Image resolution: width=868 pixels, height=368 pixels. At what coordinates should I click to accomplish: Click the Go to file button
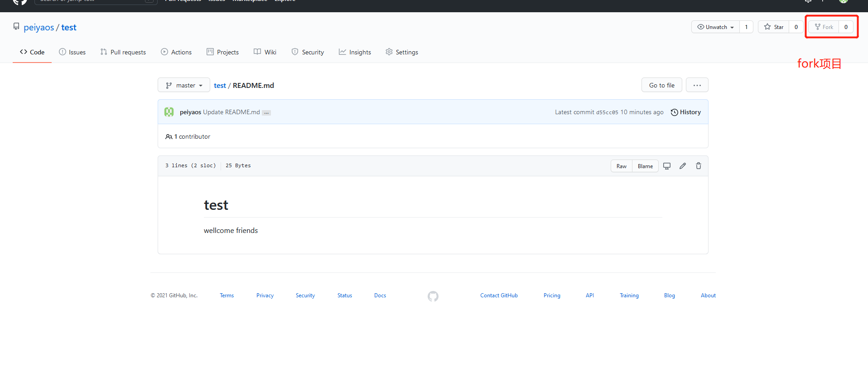point(661,85)
